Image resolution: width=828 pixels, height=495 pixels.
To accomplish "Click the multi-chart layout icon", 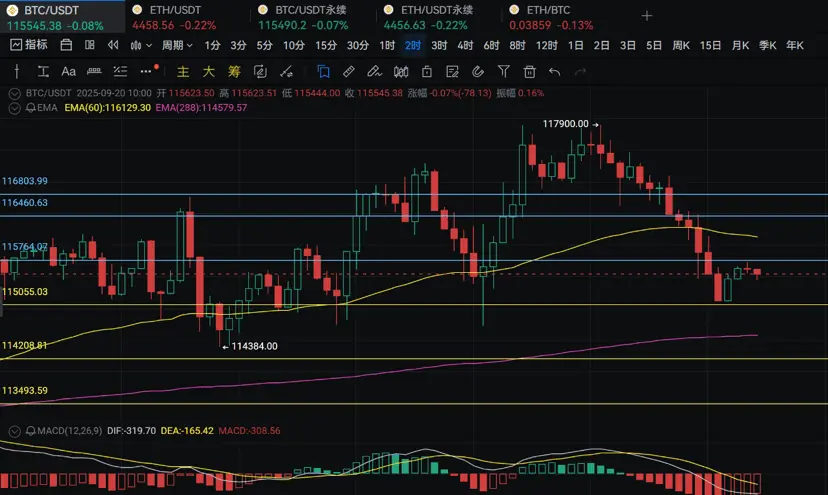I will (x=90, y=45).
